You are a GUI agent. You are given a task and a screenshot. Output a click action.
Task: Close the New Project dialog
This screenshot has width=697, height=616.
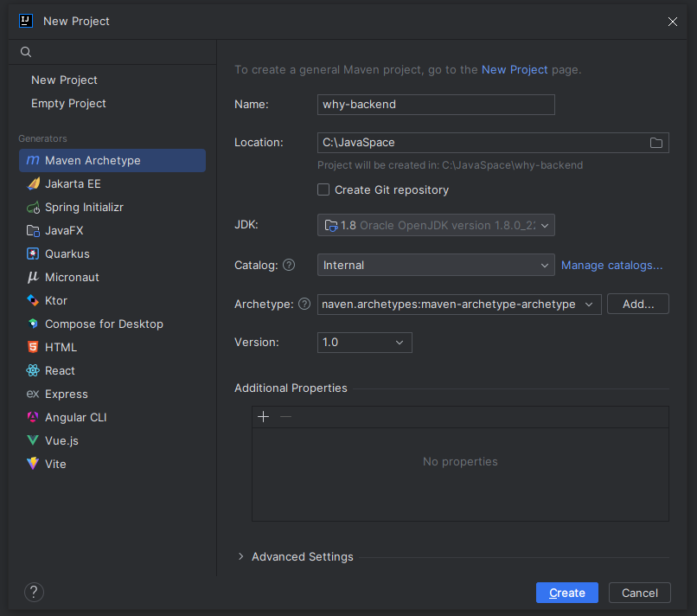(672, 22)
